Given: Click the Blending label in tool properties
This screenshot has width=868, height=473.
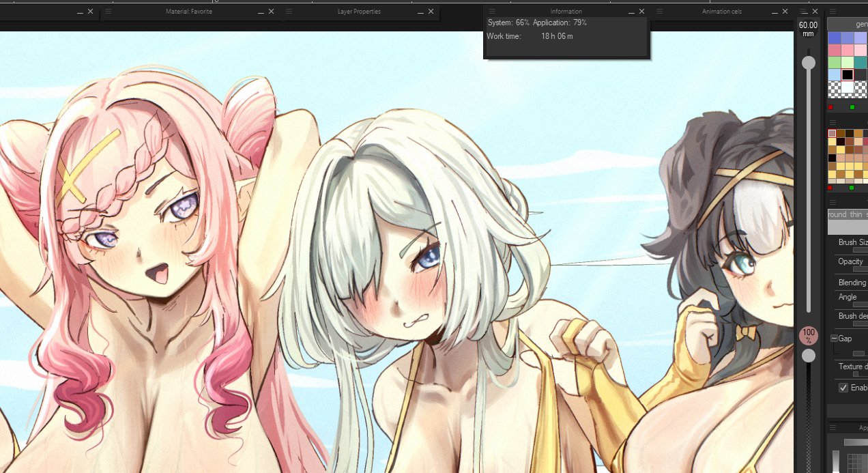Looking at the screenshot, I should click(852, 283).
